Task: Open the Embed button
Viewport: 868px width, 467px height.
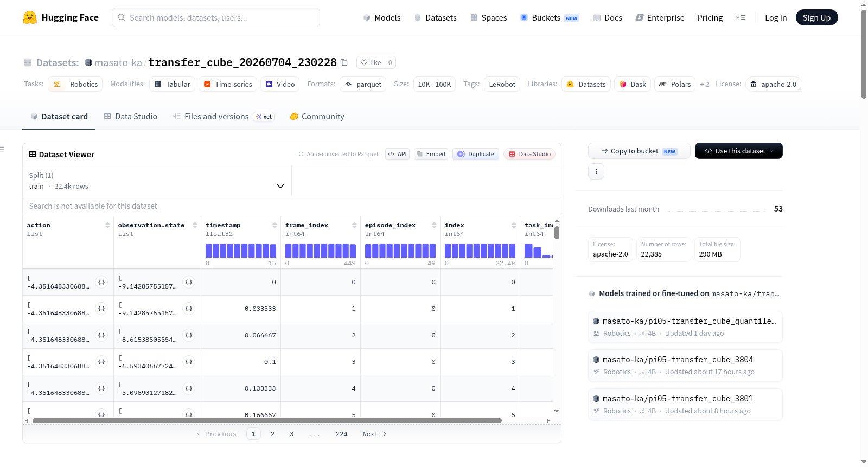Action: click(x=431, y=154)
